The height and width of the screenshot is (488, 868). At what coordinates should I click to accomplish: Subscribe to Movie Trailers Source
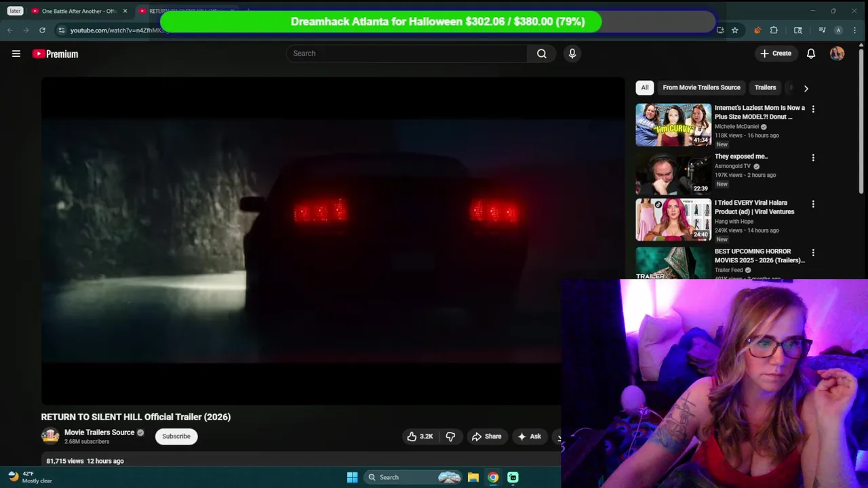pyautogui.click(x=176, y=436)
